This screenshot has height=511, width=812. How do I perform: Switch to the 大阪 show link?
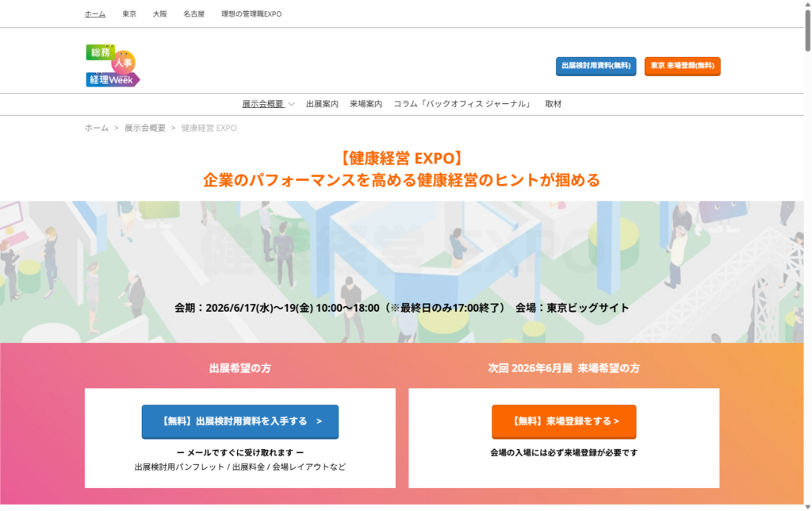coord(159,14)
